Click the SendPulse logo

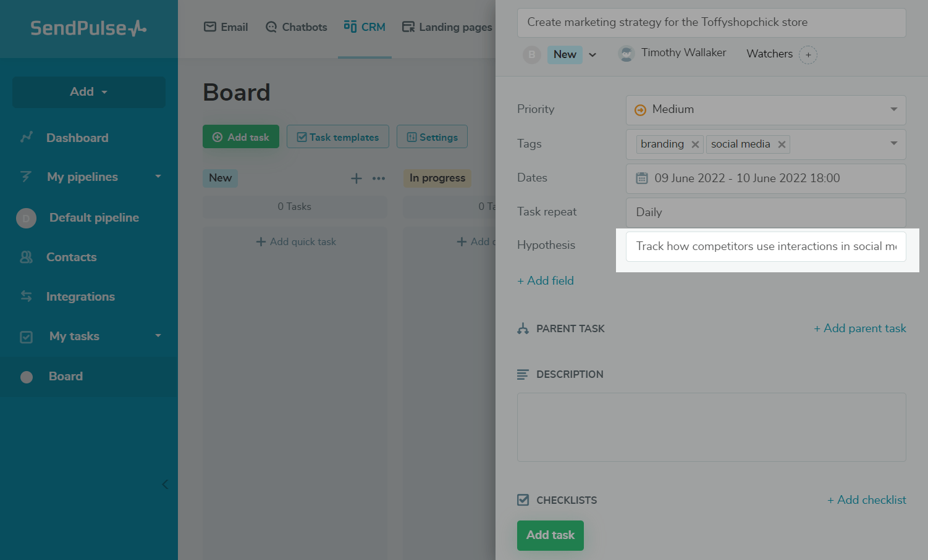pos(88,28)
